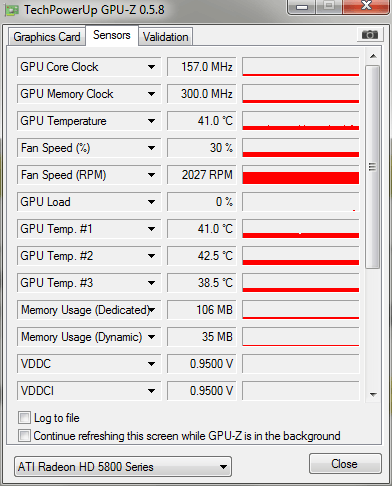Click the GPU-Z title bar app icon
This screenshot has width=392, height=486.
(12, 10)
